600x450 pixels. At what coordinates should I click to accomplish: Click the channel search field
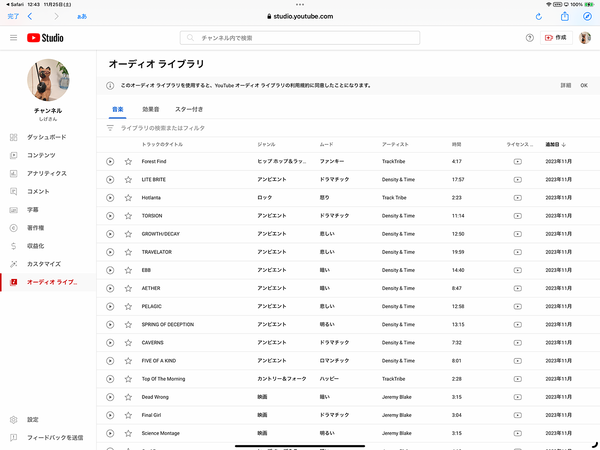pyautogui.click(x=300, y=38)
